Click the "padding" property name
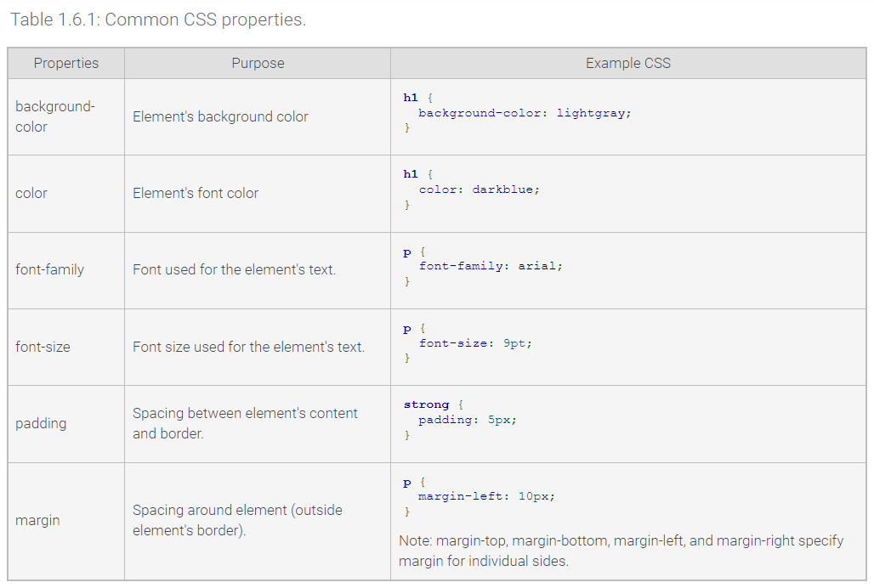 (x=41, y=423)
